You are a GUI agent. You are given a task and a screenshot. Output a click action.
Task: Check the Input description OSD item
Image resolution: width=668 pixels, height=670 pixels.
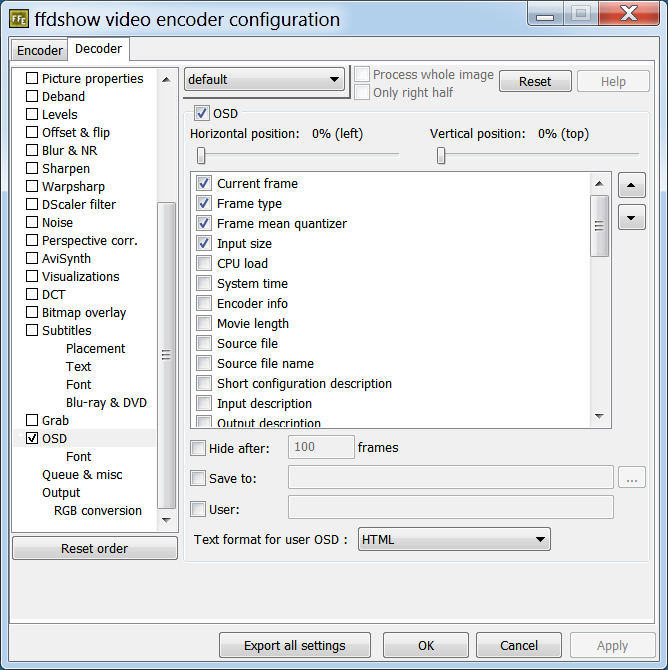click(x=204, y=403)
